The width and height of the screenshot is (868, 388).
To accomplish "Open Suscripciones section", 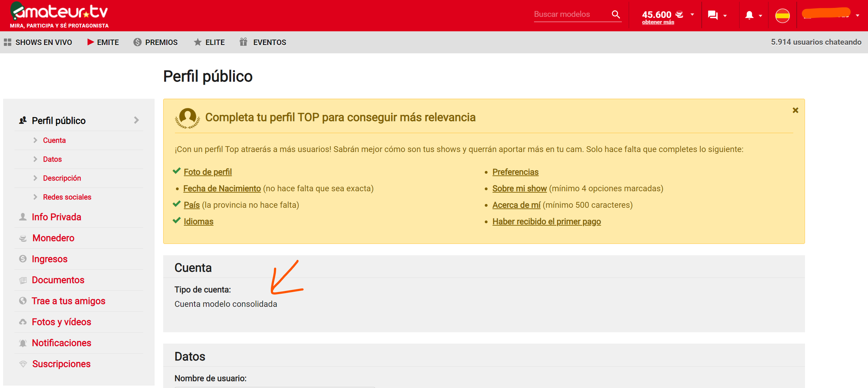I will tap(61, 364).
